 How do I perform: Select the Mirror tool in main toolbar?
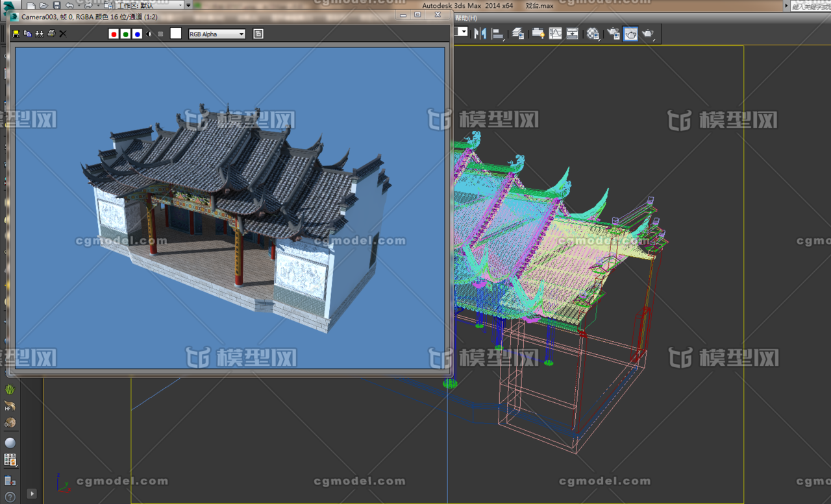click(x=480, y=34)
